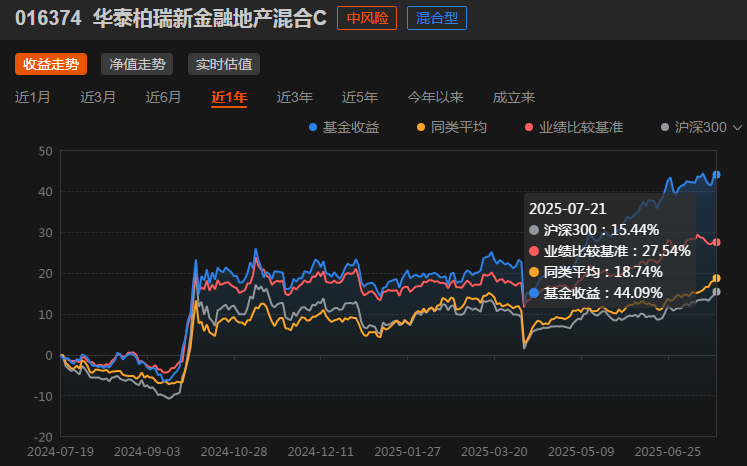Select the 收益走势 tab
This screenshot has height=466, width=747.
51,64
